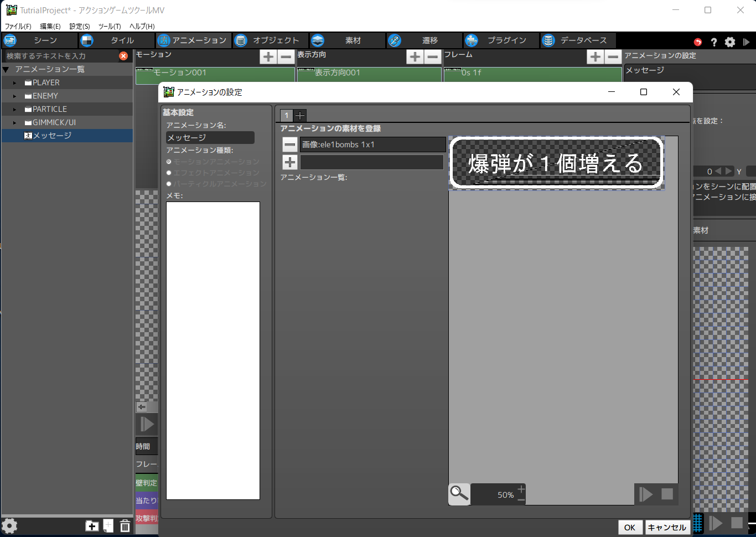Toggle the 当たり判定 display option
This screenshot has width=756, height=537.
146,500
